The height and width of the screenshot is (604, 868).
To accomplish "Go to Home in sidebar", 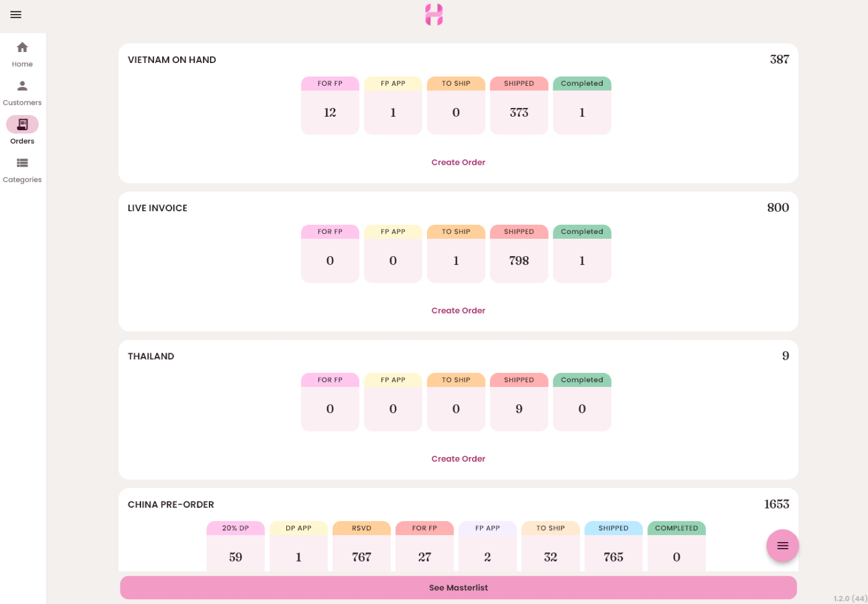I will click(22, 54).
